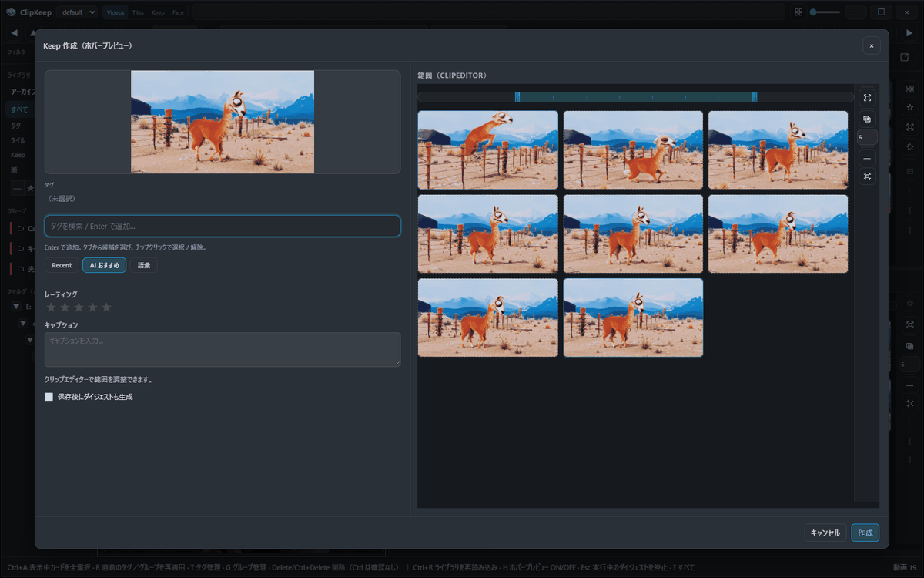Focus the タグを検索 tag search field
Screen dimensions: 924x578
[223, 226]
